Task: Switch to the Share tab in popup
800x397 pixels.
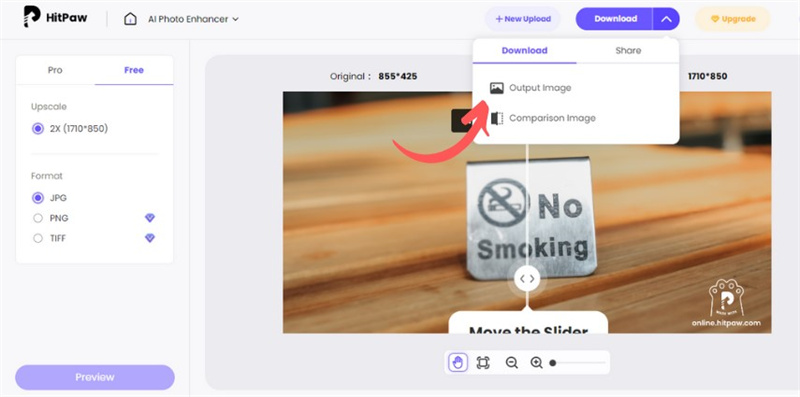Action: coord(628,51)
